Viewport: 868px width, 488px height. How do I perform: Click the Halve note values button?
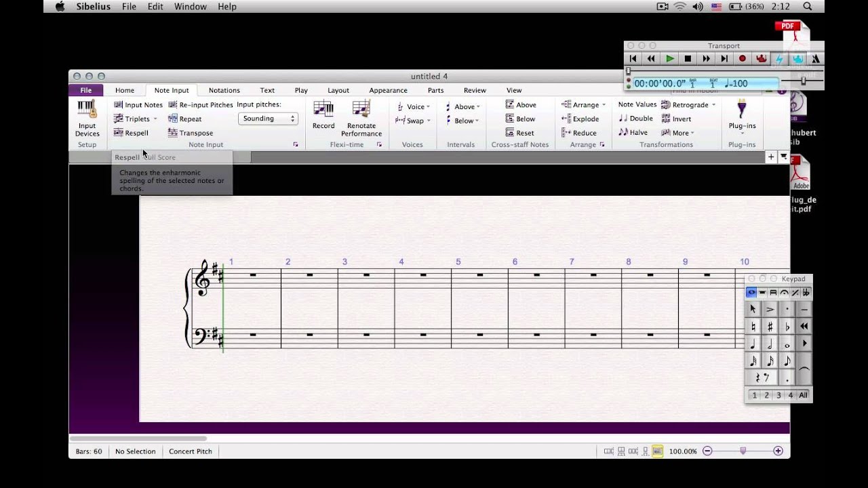point(633,133)
